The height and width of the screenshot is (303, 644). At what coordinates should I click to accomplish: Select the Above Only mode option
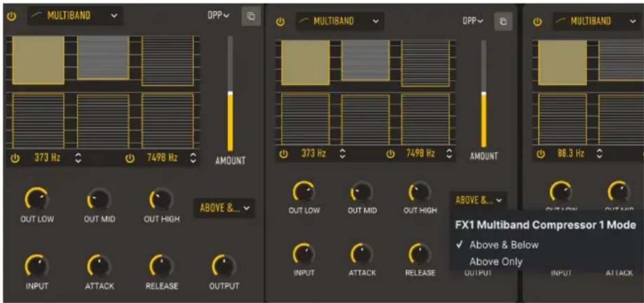point(497,261)
